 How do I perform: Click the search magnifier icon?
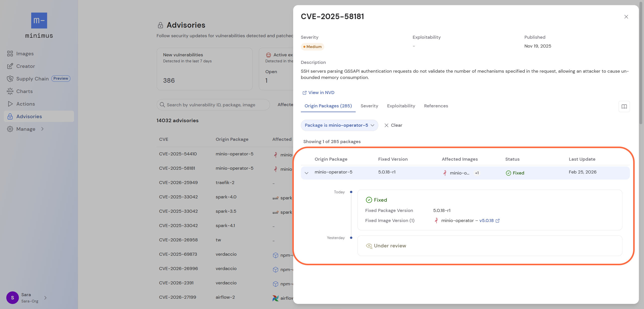tap(162, 105)
